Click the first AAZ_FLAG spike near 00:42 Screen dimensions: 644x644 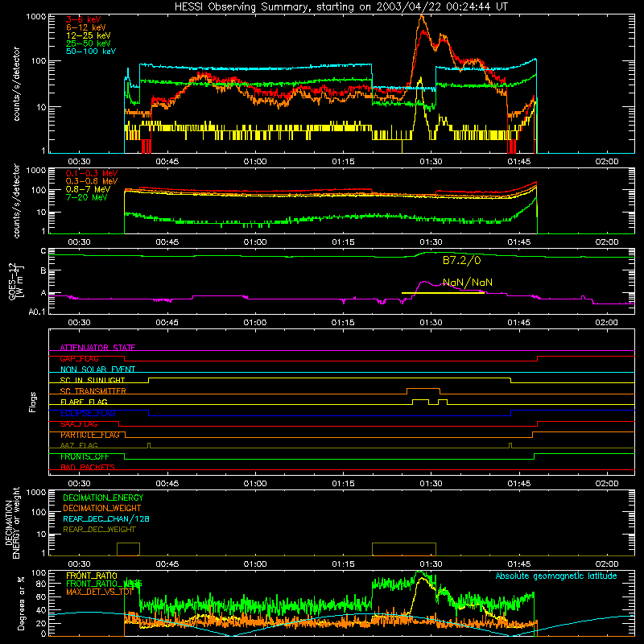point(149,445)
